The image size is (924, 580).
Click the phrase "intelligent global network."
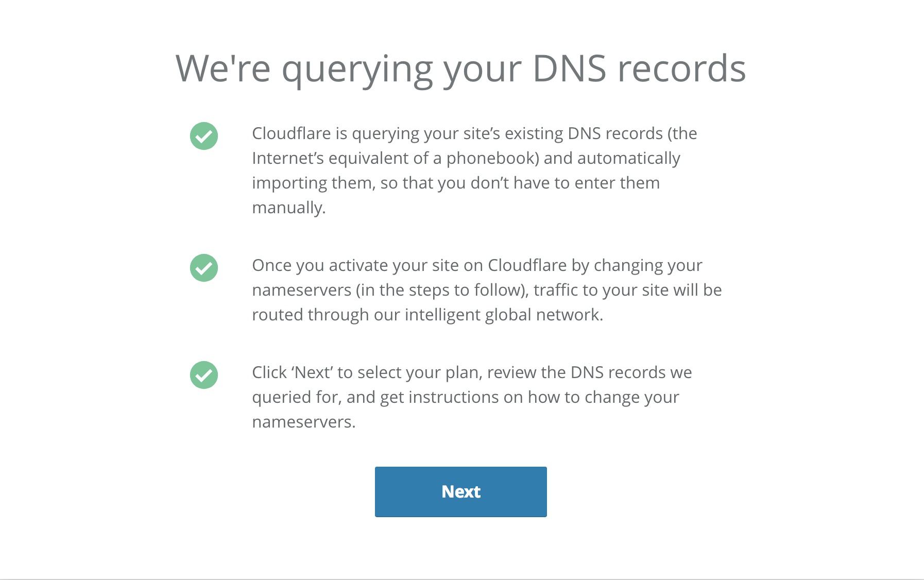point(504,315)
